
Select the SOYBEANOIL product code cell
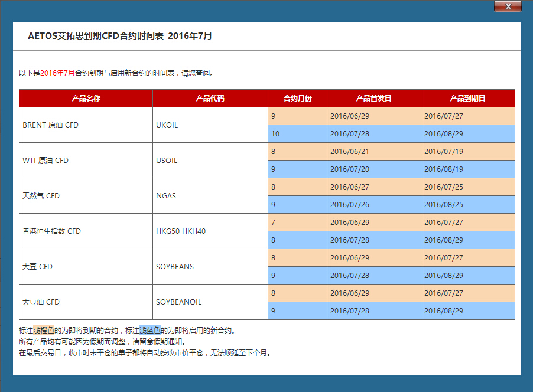(178, 302)
